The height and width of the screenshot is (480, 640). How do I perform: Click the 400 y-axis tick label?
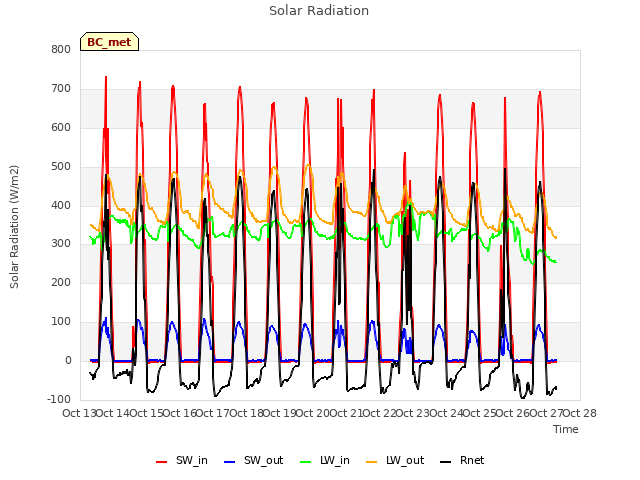(61, 205)
